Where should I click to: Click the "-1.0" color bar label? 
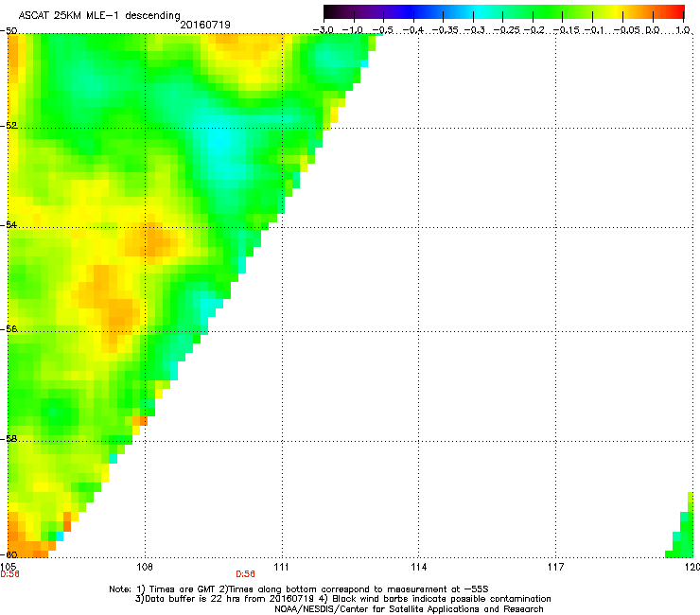click(x=353, y=30)
